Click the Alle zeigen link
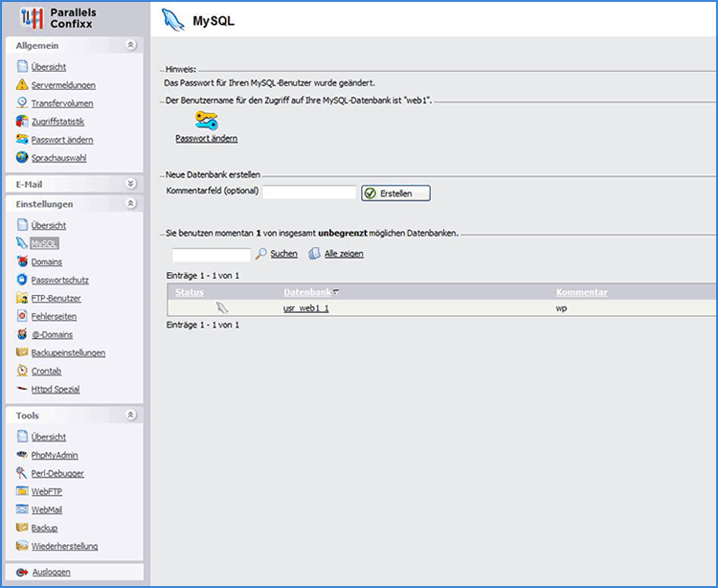This screenshot has width=718, height=588. tap(344, 254)
